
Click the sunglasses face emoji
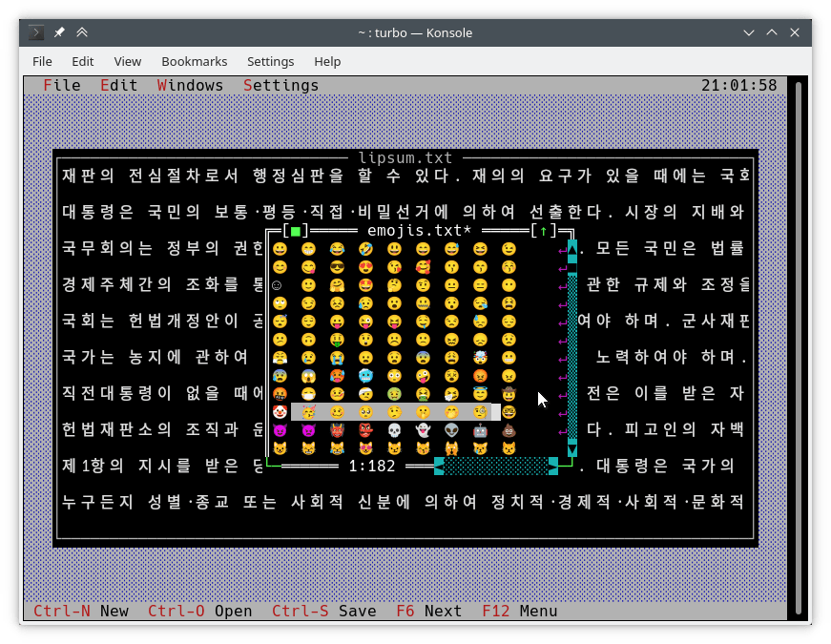pos(337,267)
